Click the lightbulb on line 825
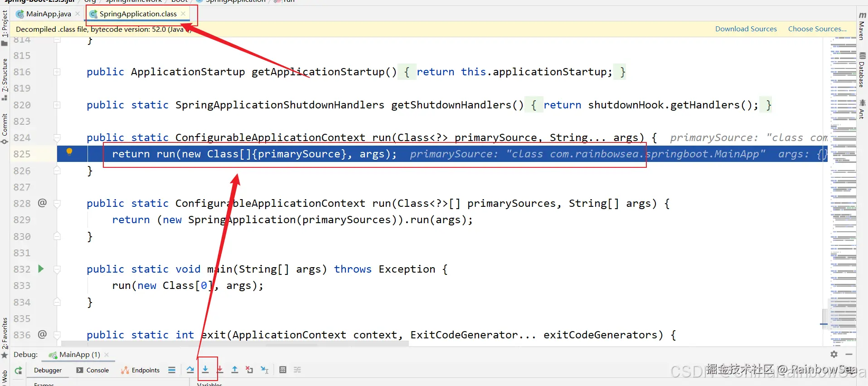The height and width of the screenshot is (386, 868). pyautogui.click(x=69, y=151)
